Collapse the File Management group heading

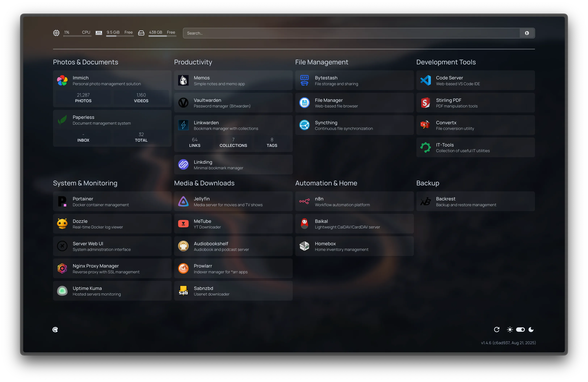point(322,62)
